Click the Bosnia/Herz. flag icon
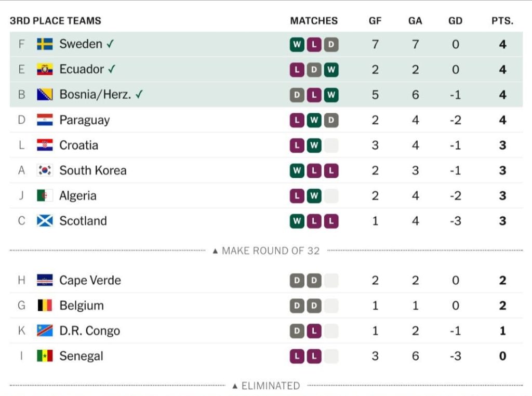The height and width of the screenshot is (396, 532). click(x=45, y=95)
